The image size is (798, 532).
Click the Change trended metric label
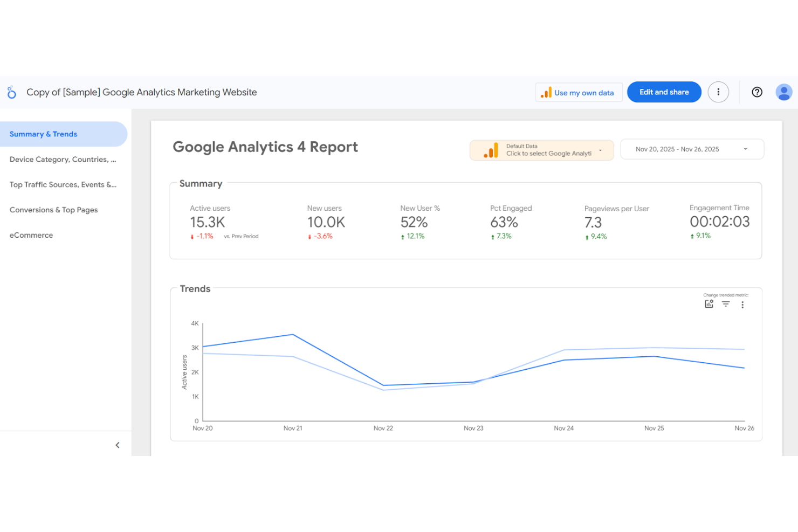(726, 295)
